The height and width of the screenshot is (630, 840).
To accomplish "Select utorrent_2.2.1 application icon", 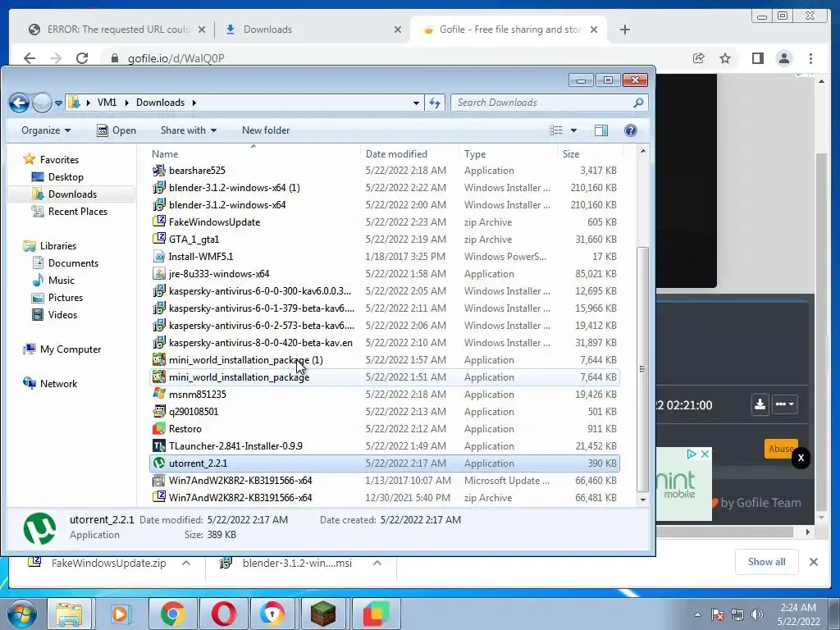I will 158,463.
